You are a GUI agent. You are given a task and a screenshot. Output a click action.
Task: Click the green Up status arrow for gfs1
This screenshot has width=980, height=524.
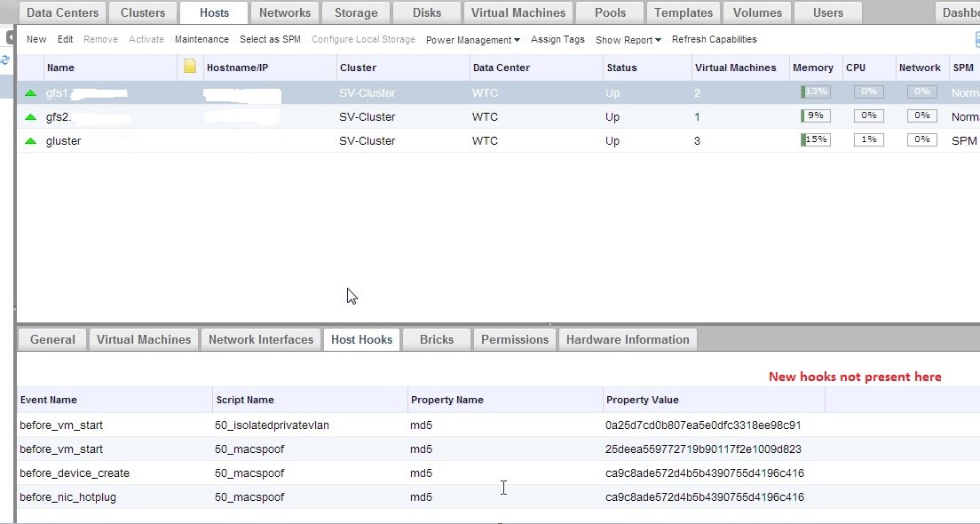click(x=31, y=92)
